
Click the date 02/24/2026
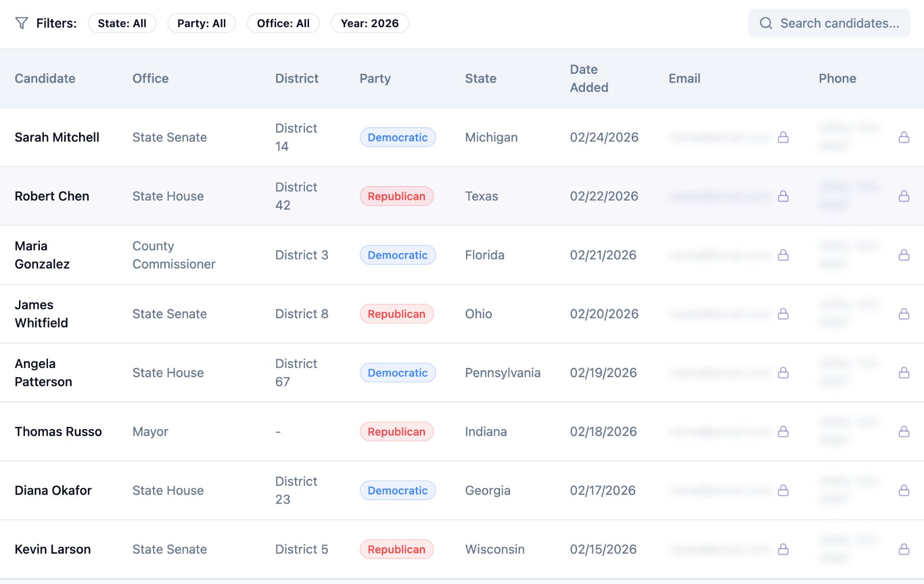604,137
